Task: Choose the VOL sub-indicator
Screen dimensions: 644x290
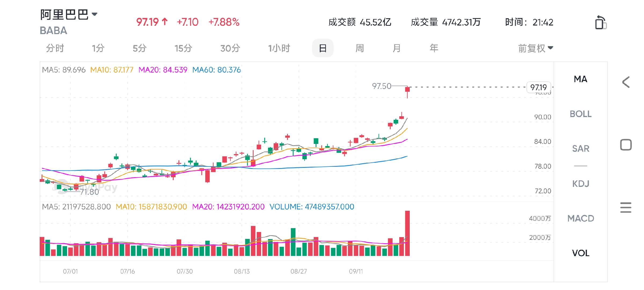Action: coord(580,253)
